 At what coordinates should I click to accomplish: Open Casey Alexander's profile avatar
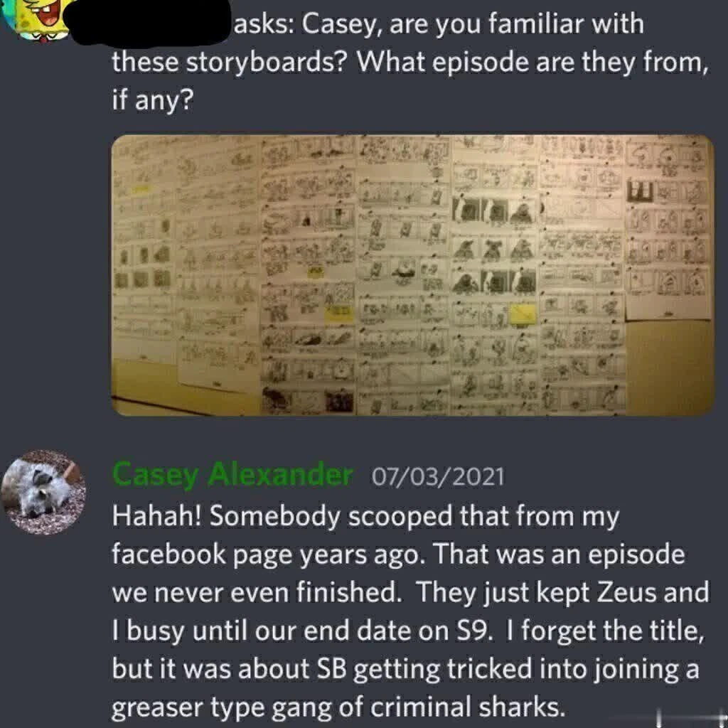(43, 492)
